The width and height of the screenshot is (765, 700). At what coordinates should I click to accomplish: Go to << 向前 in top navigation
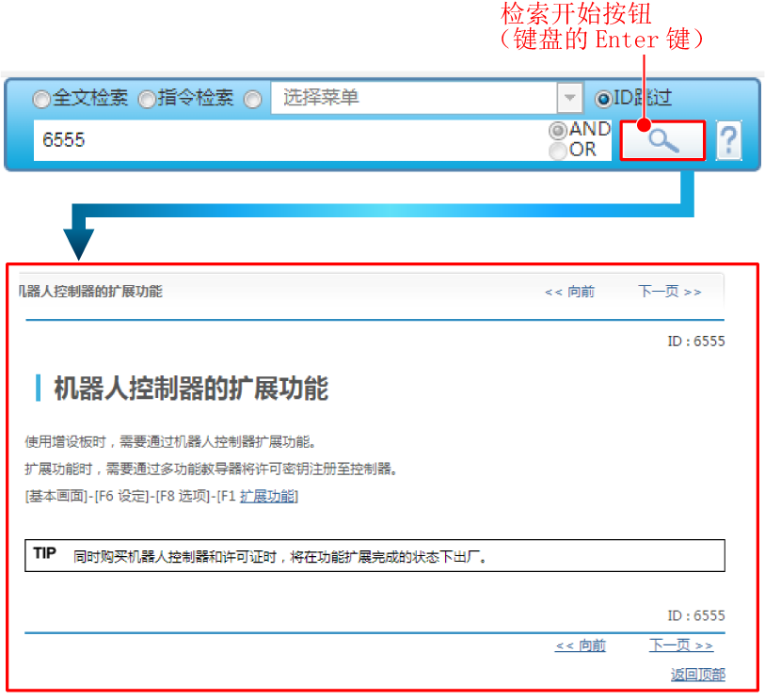(569, 292)
